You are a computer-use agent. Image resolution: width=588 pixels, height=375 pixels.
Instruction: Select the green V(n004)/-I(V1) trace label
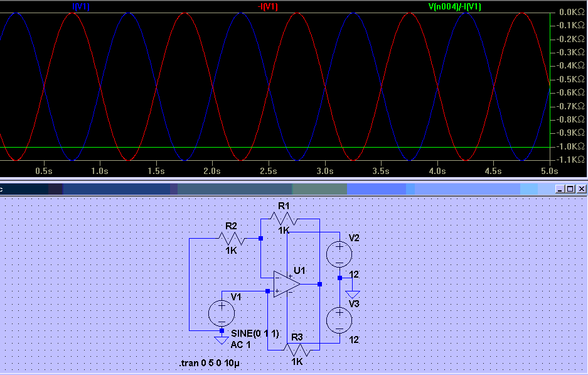pos(454,6)
